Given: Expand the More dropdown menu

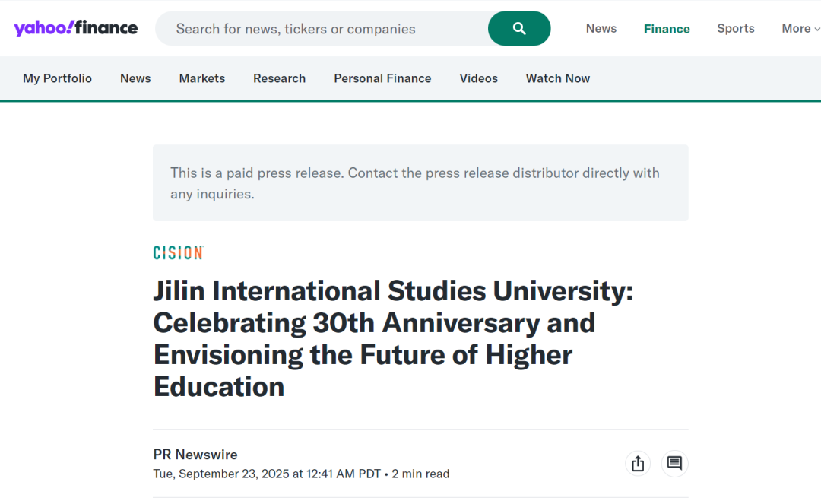Looking at the screenshot, I should 800,29.
